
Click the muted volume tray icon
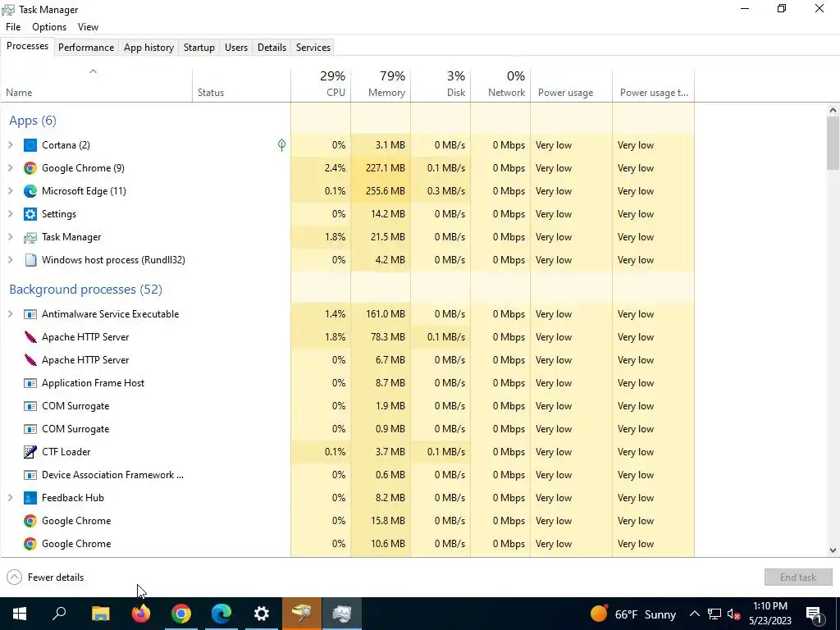coord(733,614)
